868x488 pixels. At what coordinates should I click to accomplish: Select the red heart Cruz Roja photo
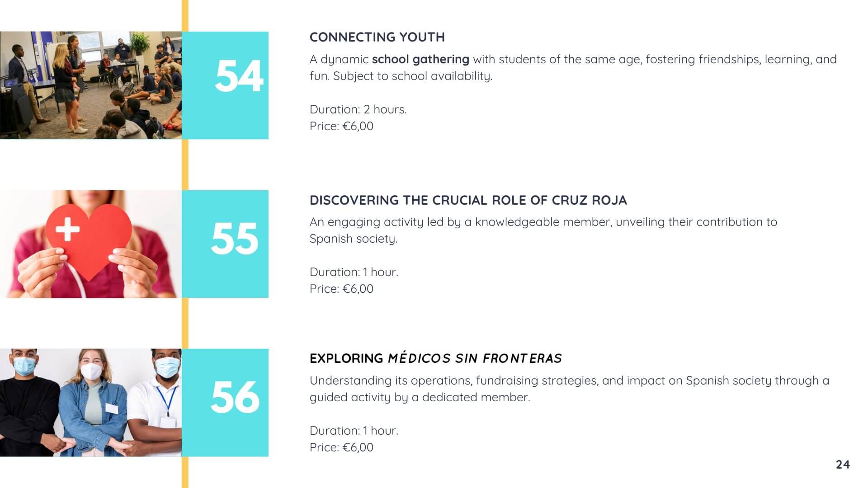[x=90, y=244]
